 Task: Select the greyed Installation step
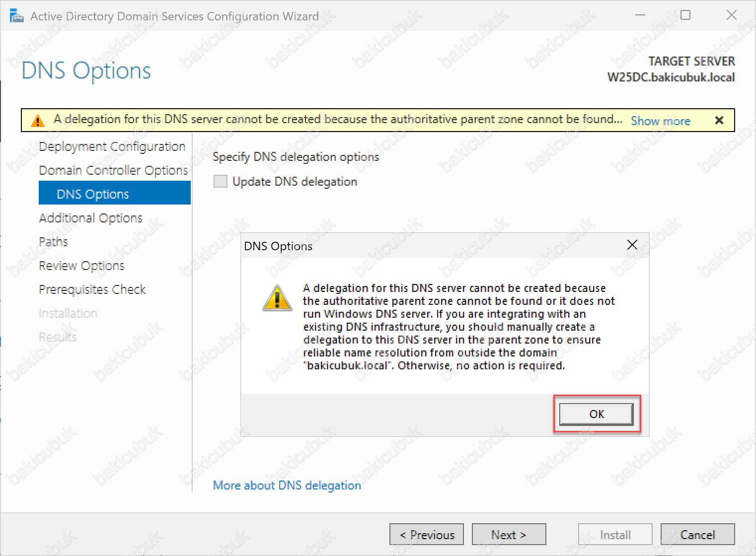point(68,313)
